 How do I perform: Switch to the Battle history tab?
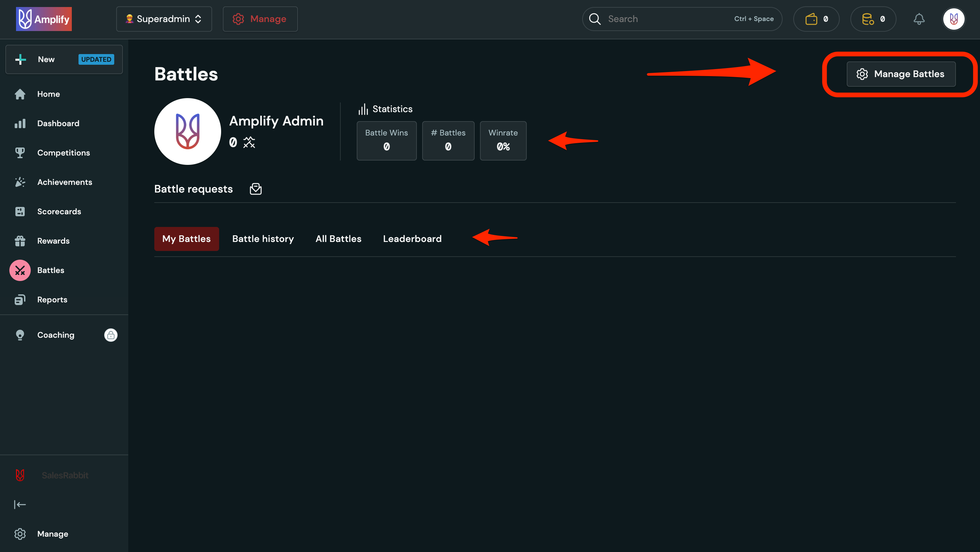coord(263,239)
